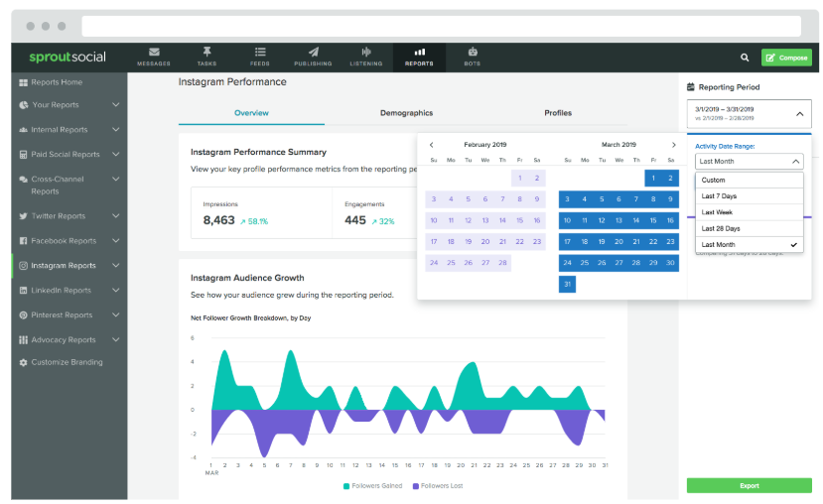The height and width of the screenshot is (504, 823).
Task: Expand Twitter Reports section
Action: 115,216
